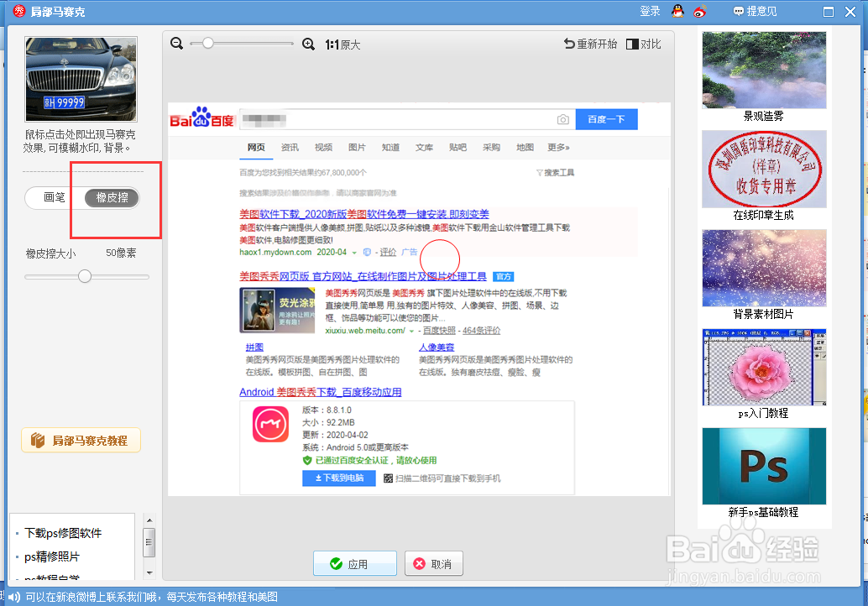Click the Meitu pink app icon in canvas
This screenshot has width=868, height=606.
(270, 425)
